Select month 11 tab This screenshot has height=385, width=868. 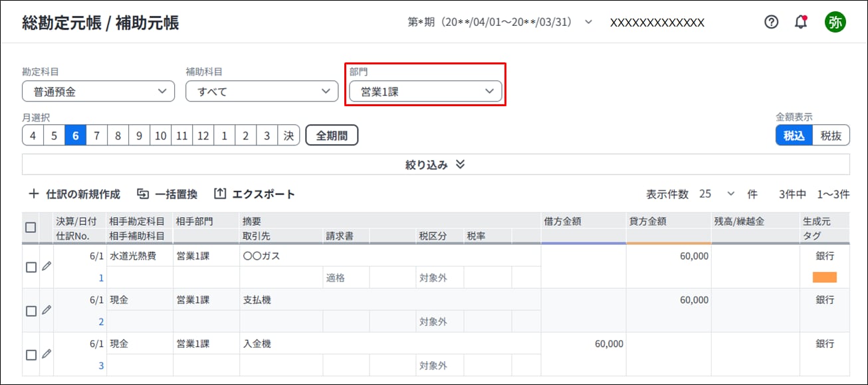tap(181, 135)
